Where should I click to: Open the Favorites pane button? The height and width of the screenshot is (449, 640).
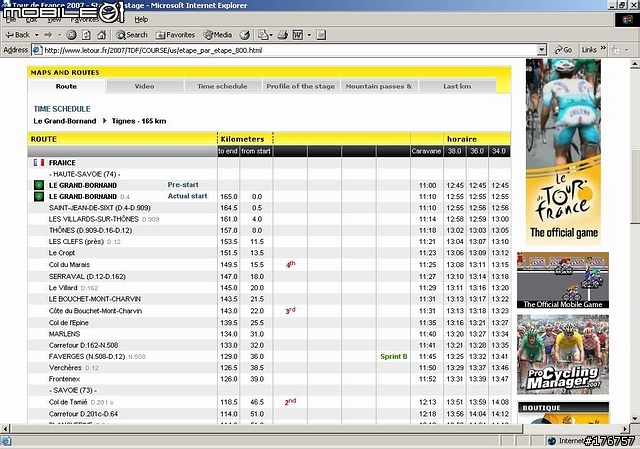coord(176,35)
